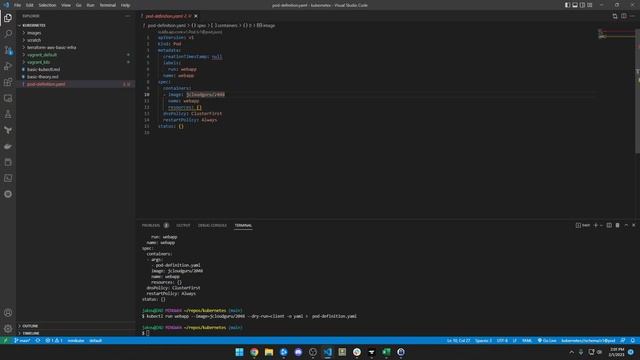
Task: Open the Accounts menu icon
Action: (x=8, y=313)
